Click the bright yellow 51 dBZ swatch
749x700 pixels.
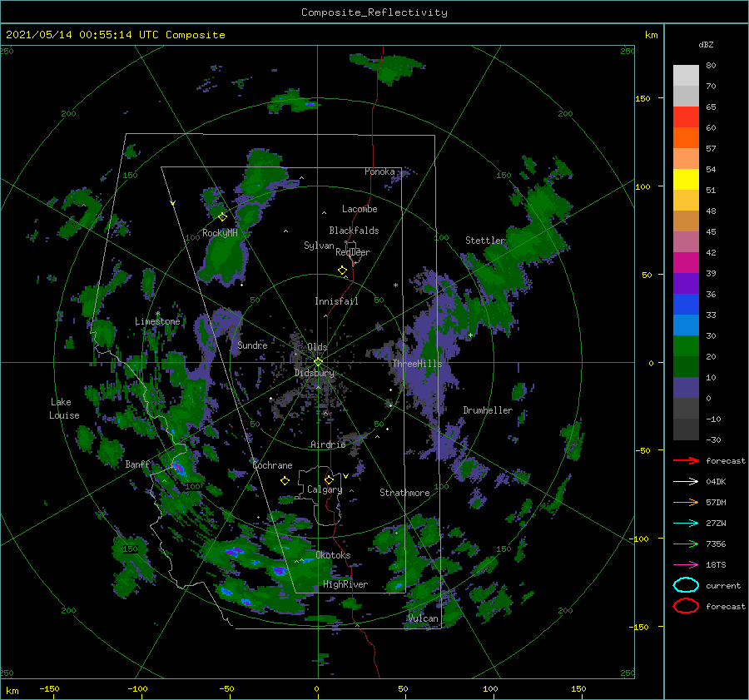pos(686,180)
